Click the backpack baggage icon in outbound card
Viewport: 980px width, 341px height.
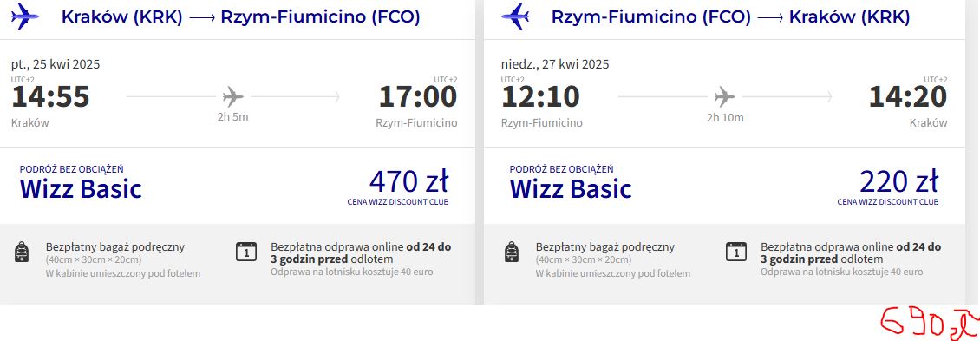22,252
